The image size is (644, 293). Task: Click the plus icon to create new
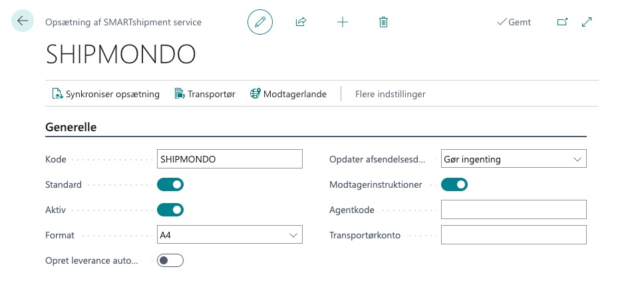click(x=343, y=22)
